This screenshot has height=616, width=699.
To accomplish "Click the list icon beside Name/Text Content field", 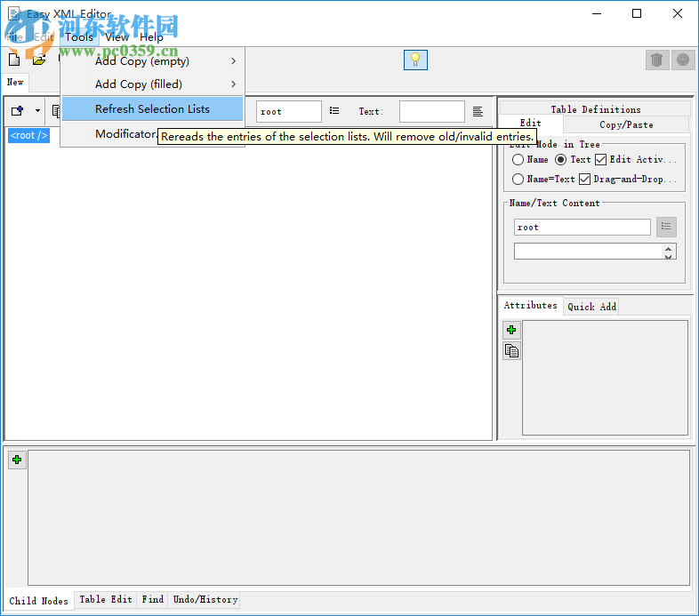I will 666,227.
